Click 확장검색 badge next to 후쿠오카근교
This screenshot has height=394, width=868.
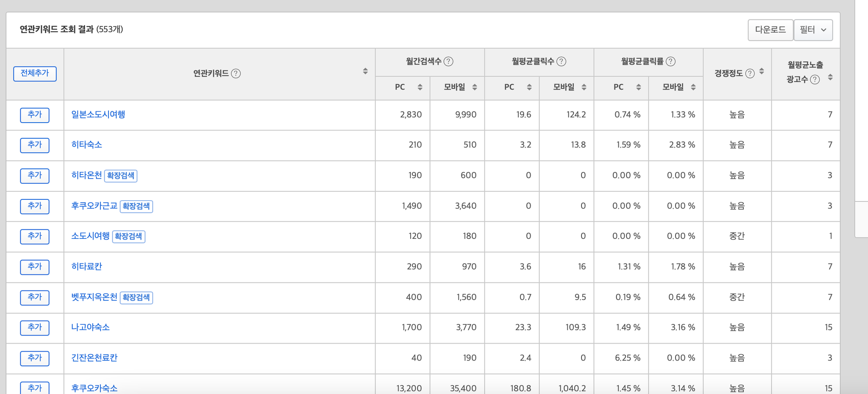pos(136,206)
